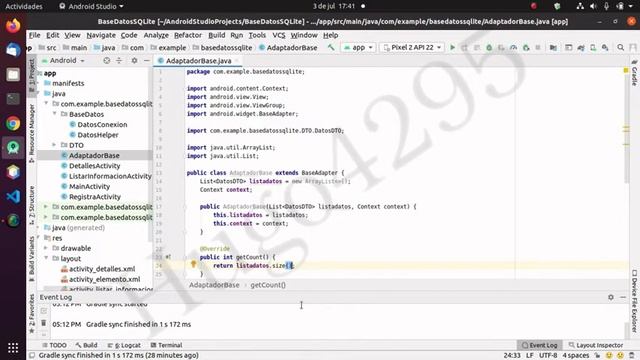Viewport: 640px width, 360px height.
Task: Click the override gutter marker at getCount
Action: point(168,257)
